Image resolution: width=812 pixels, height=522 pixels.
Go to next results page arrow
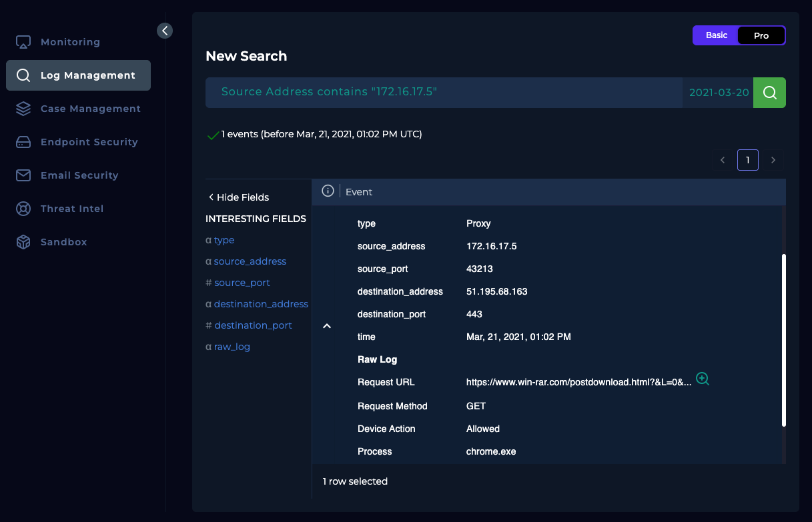click(x=773, y=160)
